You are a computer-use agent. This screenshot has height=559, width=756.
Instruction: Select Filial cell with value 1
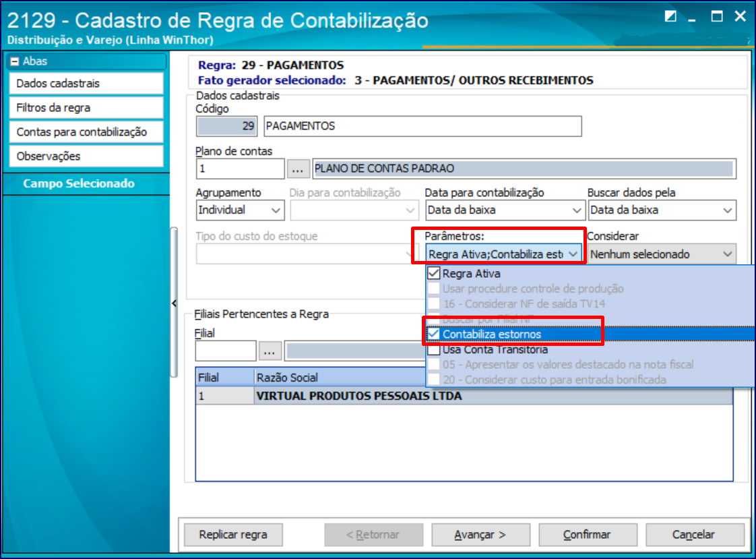coord(224,396)
